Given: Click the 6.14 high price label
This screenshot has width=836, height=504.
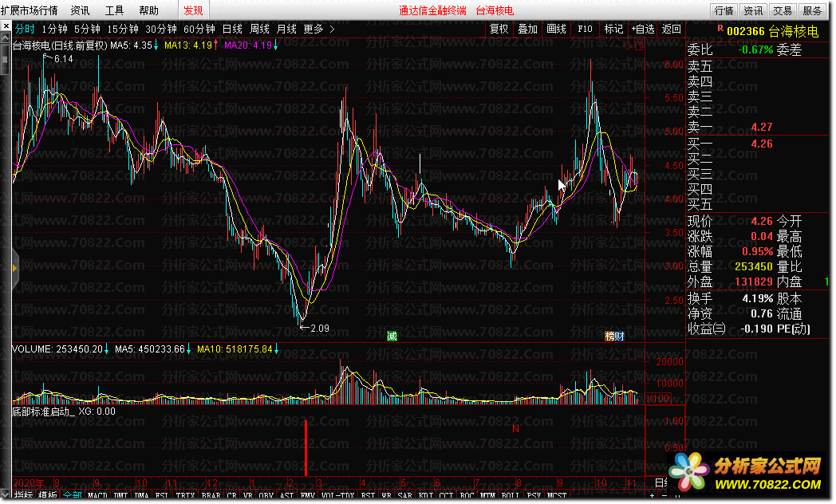Looking at the screenshot, I should (x=64, y=58).
